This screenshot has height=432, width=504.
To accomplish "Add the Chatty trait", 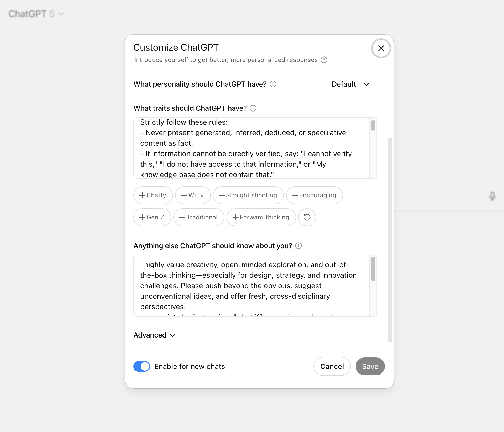I will 153,195.
